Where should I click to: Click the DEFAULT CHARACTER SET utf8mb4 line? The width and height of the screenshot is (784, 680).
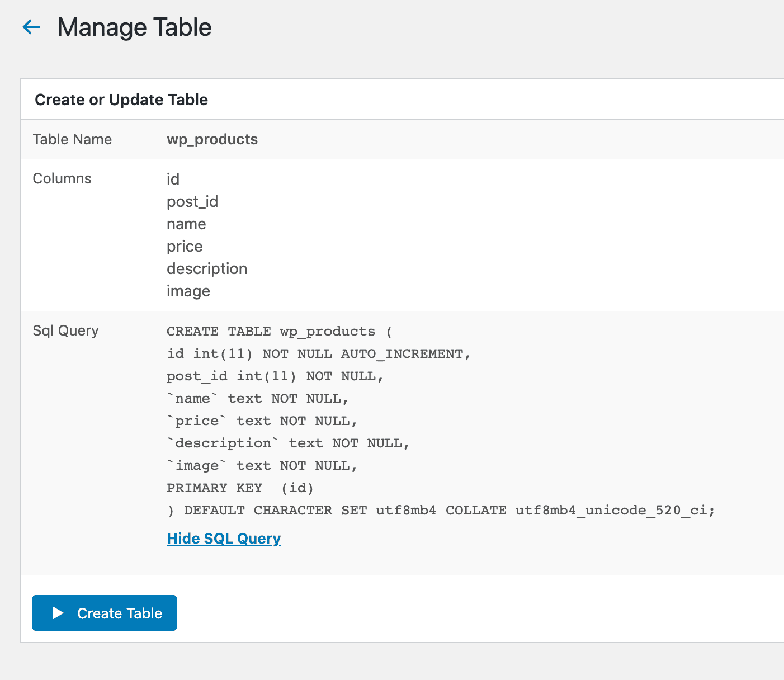441,510
